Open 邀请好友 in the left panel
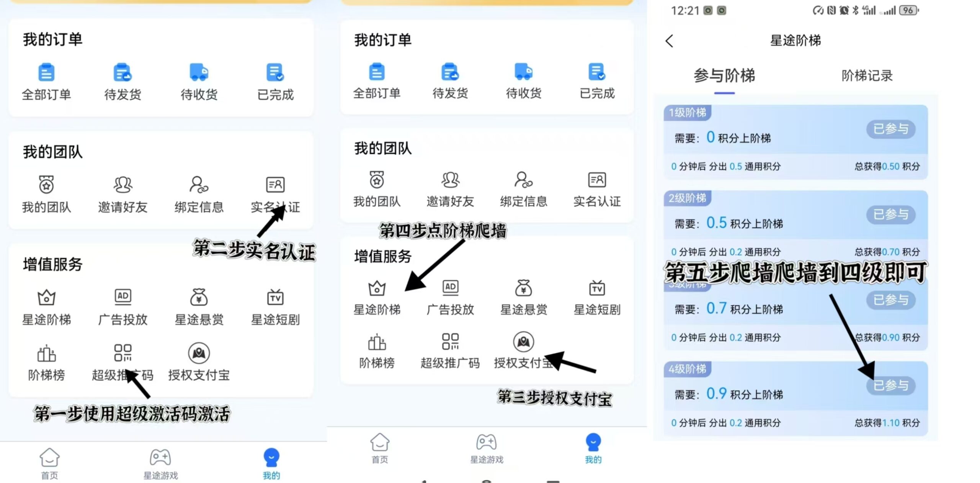The height and width of the screenshot is (483, 980). coord(123,194)
